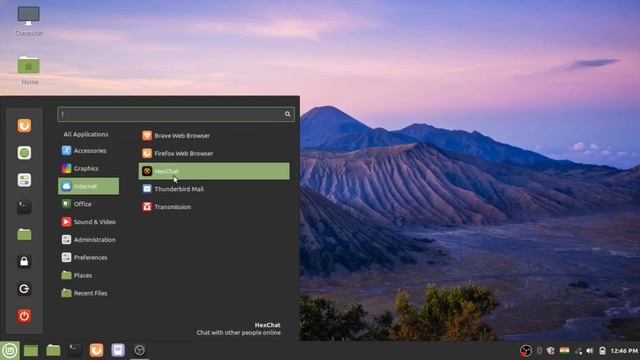The image size is (640, 360).
Task: Select the Administration category
Action: tap(89, 240)
